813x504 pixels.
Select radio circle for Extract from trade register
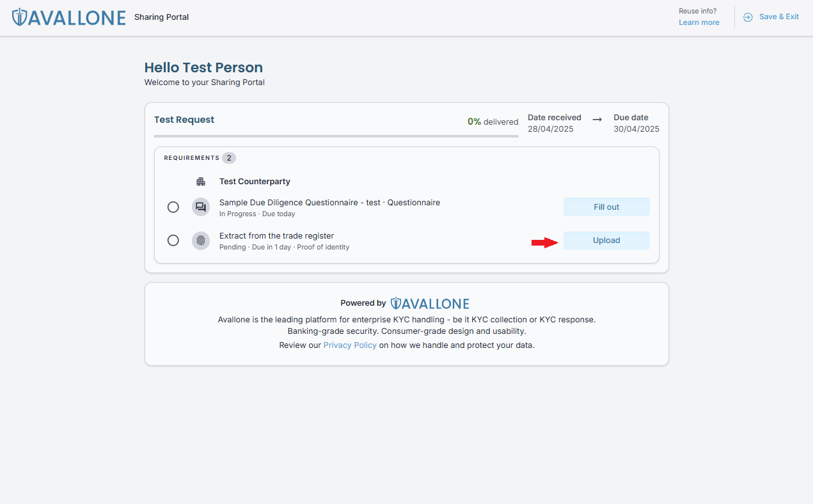click(173, 240)
